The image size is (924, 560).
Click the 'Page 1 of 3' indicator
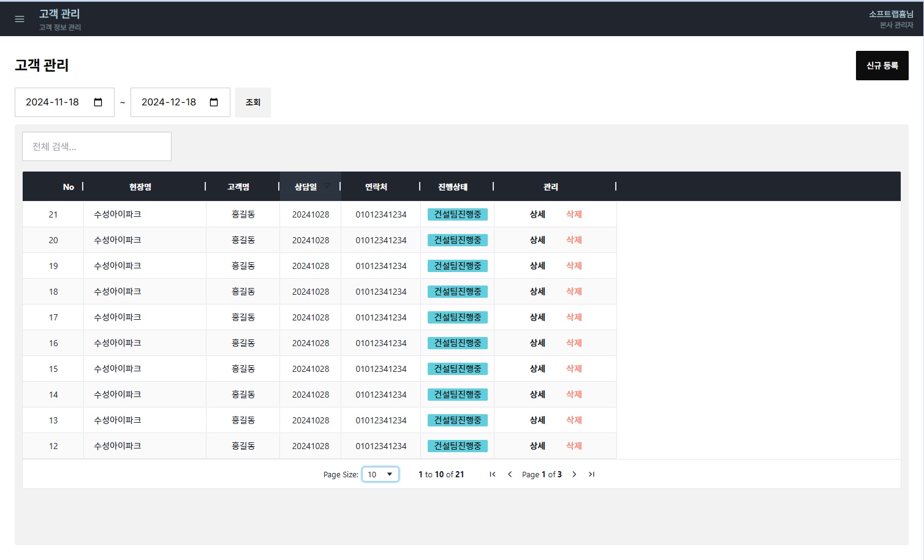point(542,474)
